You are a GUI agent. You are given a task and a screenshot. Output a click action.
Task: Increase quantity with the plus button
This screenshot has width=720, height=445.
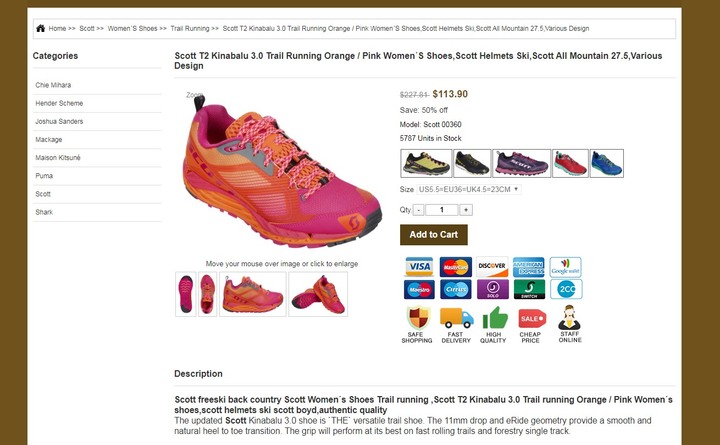(x=466, y=210)
